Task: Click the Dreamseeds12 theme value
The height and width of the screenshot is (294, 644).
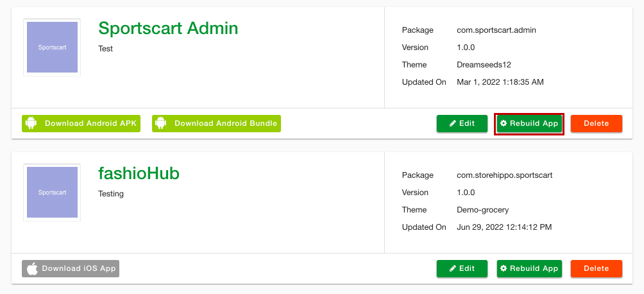Action: click(x=484, y=65)
